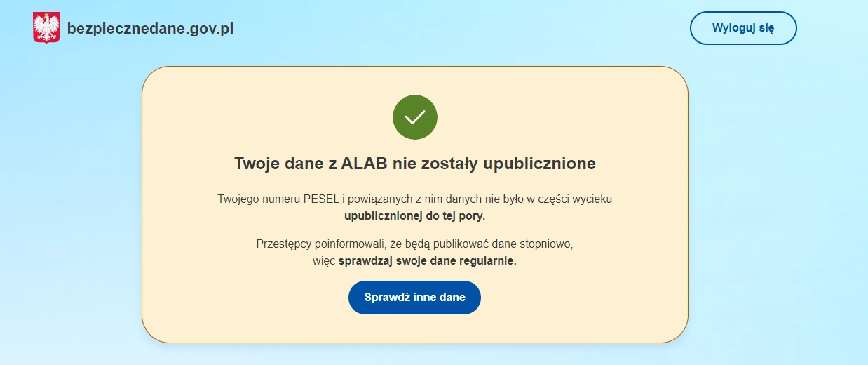Click the heading about ALAB data not published
The height and width of the screenshot is (365, 868).
click(415, 164)
